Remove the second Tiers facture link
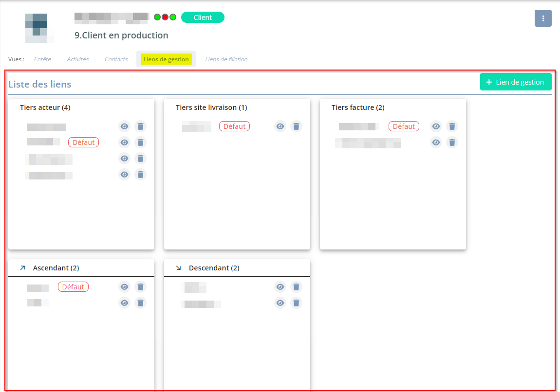 click(x=452, y=143)
